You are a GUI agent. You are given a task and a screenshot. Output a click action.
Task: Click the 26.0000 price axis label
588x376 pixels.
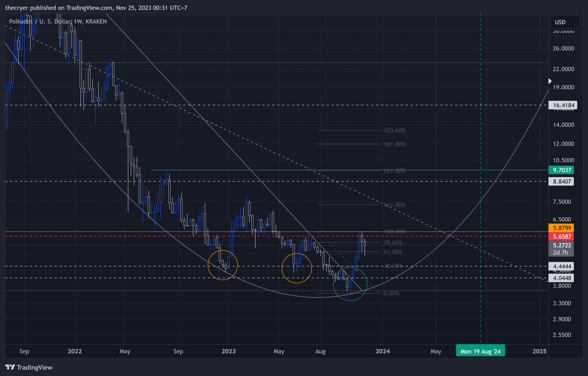pyautogui.click(x=563, y=48)
